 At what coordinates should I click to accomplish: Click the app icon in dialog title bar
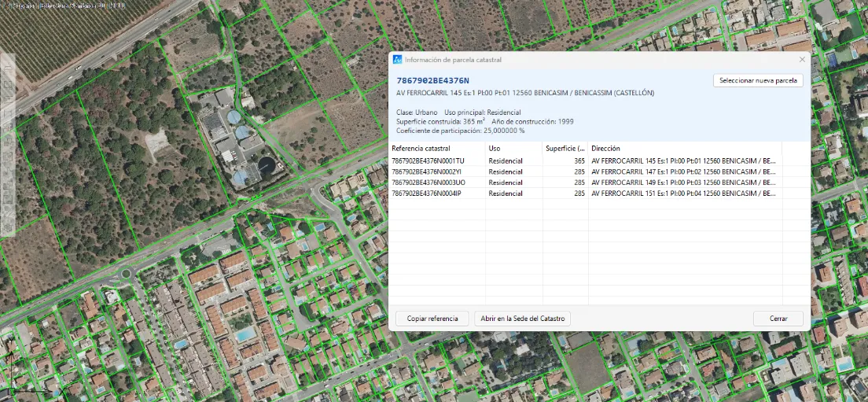(x=398, y=59)
